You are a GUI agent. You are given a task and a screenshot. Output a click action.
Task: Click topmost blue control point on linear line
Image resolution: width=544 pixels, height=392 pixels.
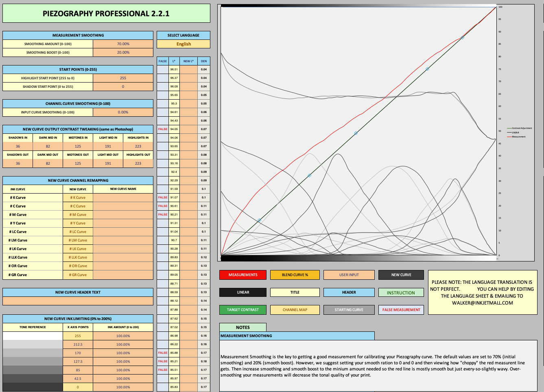[462, 37]
